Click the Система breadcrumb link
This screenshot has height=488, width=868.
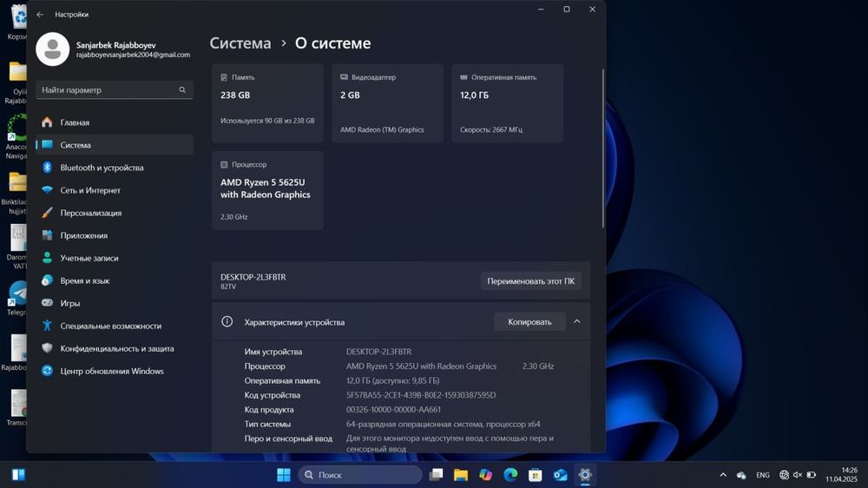click(240, 43)
